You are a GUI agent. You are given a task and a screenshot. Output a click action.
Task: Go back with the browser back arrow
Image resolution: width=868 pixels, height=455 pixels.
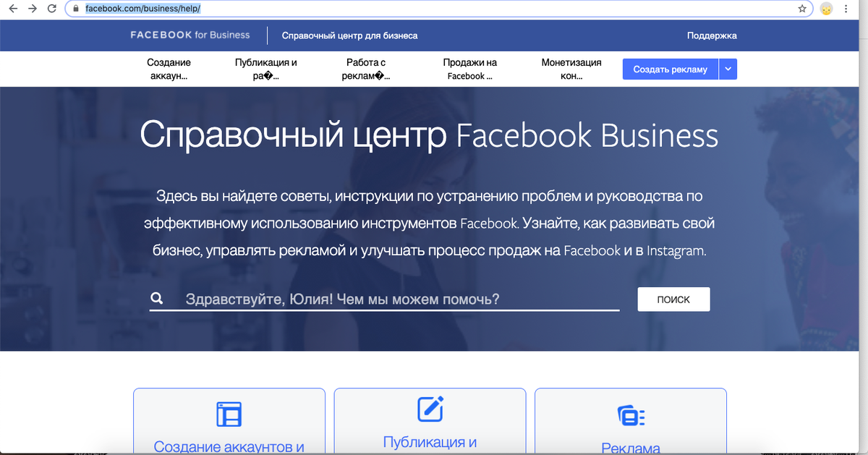click(x=12, y=9)
